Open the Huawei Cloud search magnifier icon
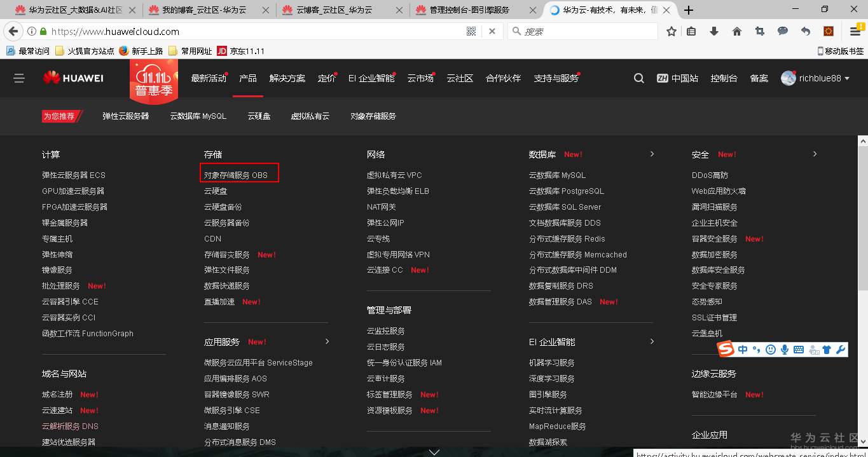The image size is (868, 457). (638, 78)
